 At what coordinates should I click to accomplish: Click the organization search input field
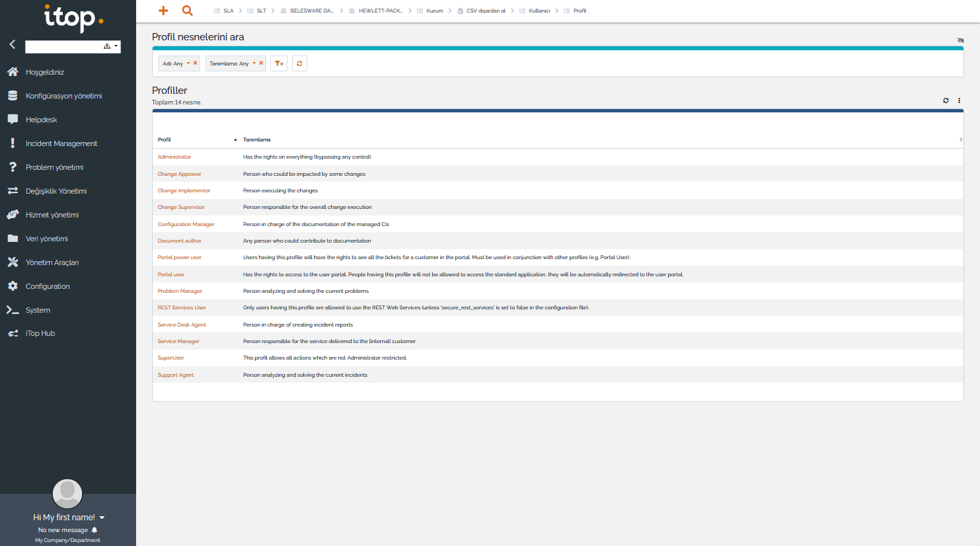click(x=63, y=46)
